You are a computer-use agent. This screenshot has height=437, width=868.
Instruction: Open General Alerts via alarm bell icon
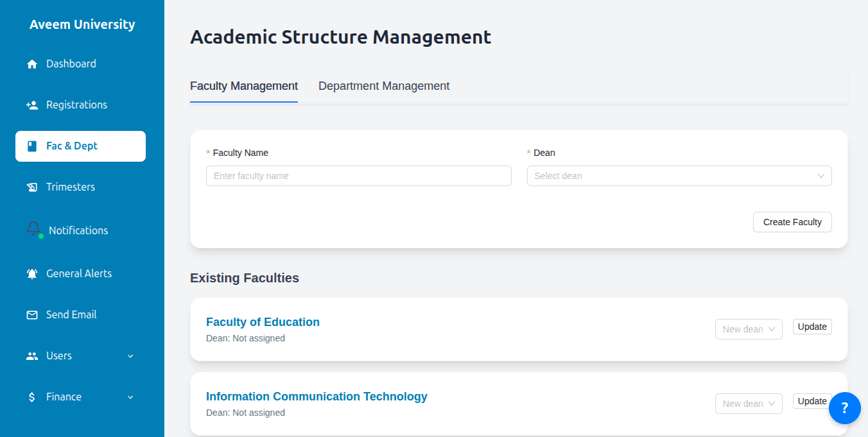pyautogui.click(x=32, y=273)
